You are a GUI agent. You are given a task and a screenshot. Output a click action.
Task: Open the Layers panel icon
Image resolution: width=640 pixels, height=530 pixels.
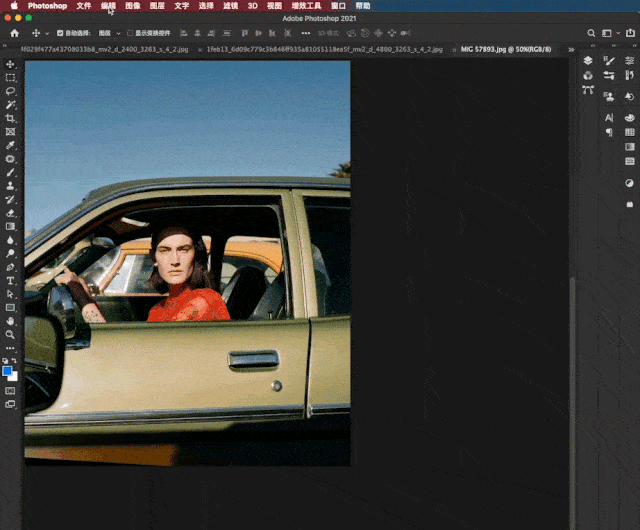[x=588, y=61]
